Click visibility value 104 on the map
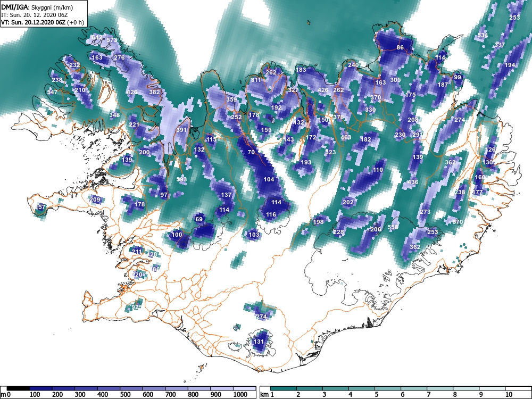 (x=269, y=179)
